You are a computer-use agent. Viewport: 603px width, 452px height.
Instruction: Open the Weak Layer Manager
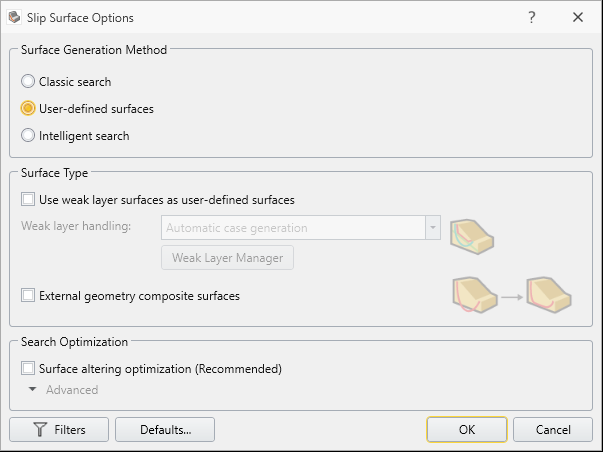pos(227,257)
